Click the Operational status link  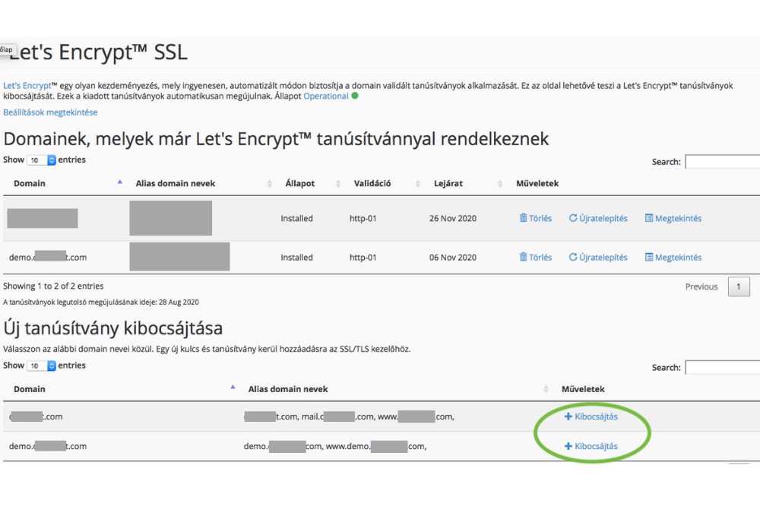(326, 97)
